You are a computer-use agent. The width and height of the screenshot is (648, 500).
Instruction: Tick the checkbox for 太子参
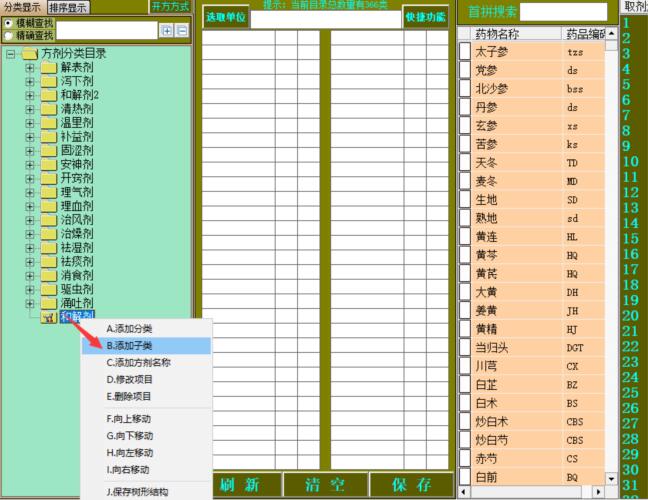pos(465,52)
